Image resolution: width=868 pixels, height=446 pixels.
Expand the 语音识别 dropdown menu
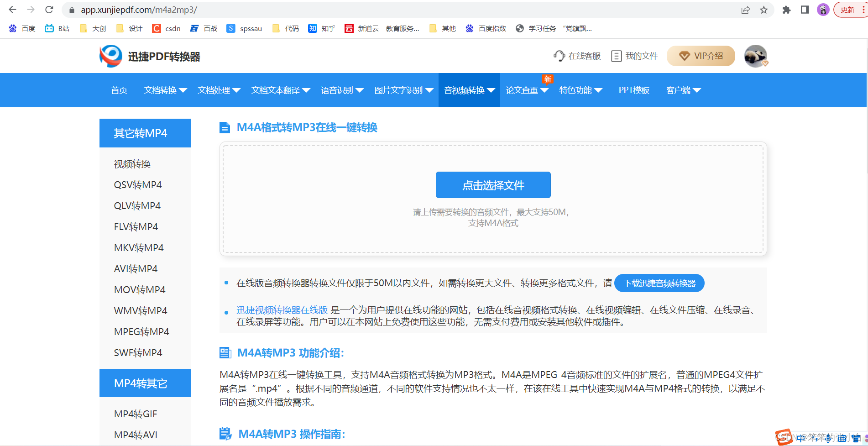(342, 90)
